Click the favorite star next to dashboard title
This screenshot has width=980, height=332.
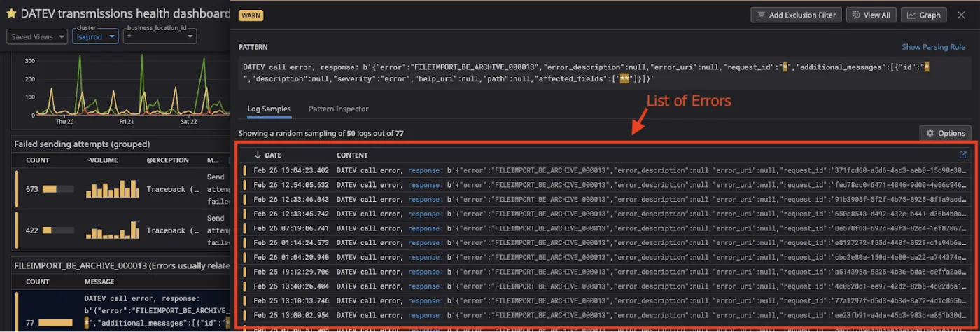coord(11,13)
